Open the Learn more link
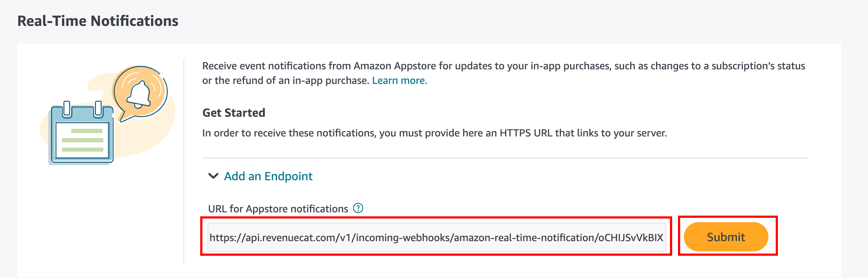The height and width of the screenshot is (278, 868). (399, 80)
